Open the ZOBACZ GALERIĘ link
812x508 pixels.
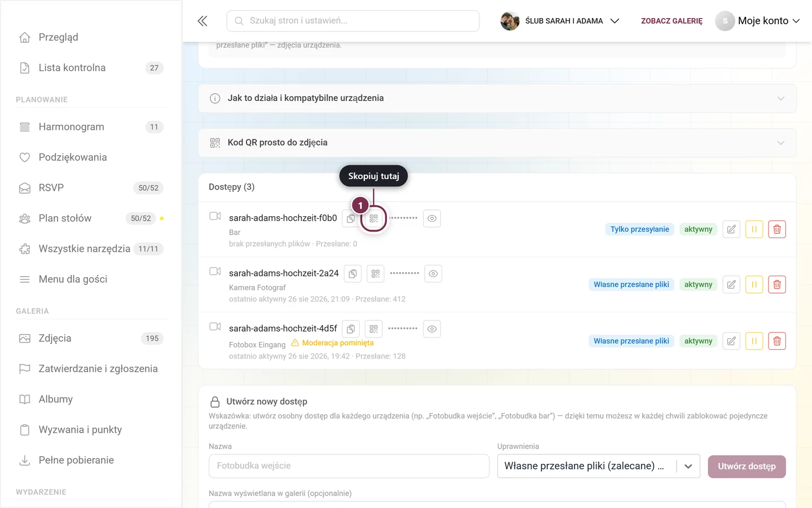tap(672, 21)
